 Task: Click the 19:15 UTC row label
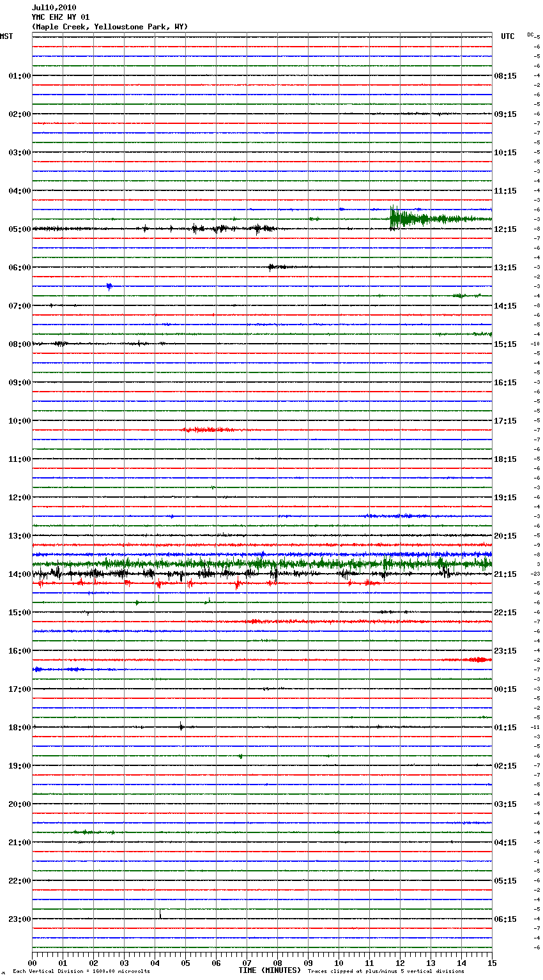click(x=505, y=498)
